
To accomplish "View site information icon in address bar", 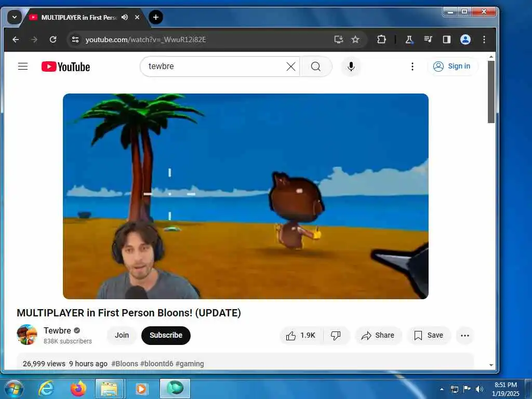I will click(75, 39).
